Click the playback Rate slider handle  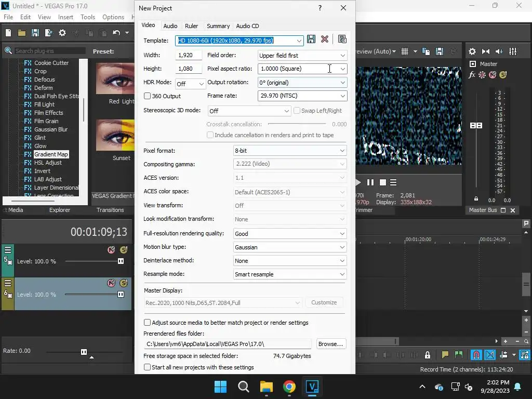pyautogui.click(x=84, y=352)
